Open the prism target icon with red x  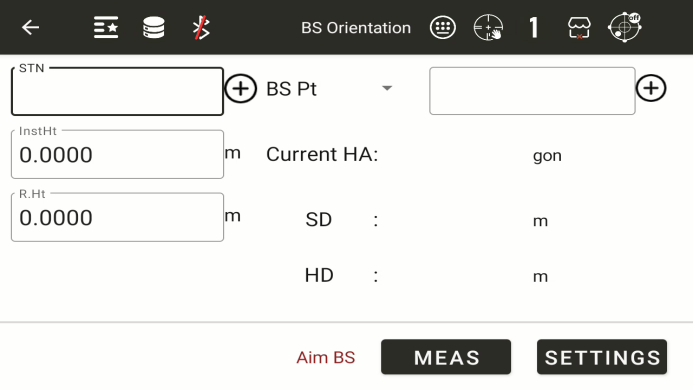pyautogui.click(x=579, y=28)
